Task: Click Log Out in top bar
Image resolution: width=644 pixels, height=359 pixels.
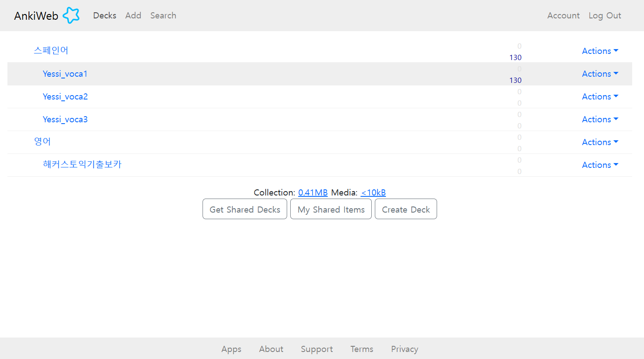Action: click(x=605, y=15)
